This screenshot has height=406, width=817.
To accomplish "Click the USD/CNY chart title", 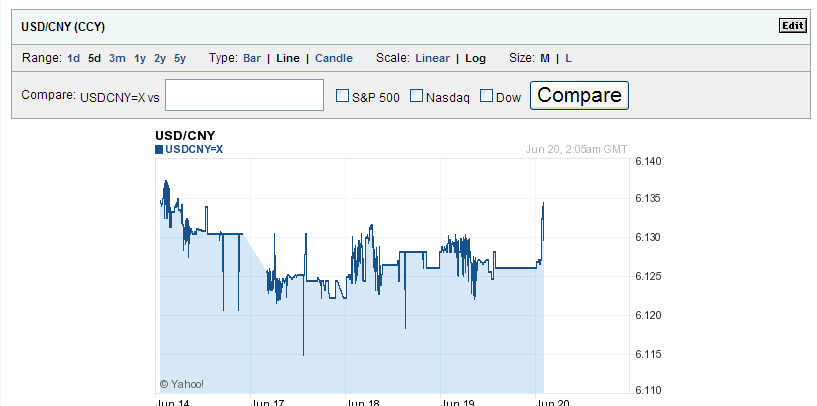I will (x=185, y=136).
